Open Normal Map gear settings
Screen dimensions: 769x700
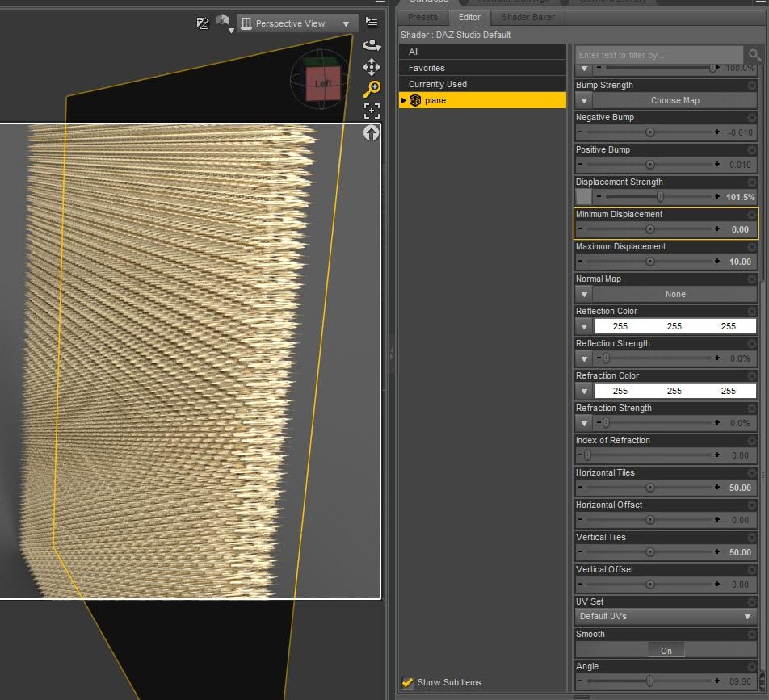[x=751, y=279]
